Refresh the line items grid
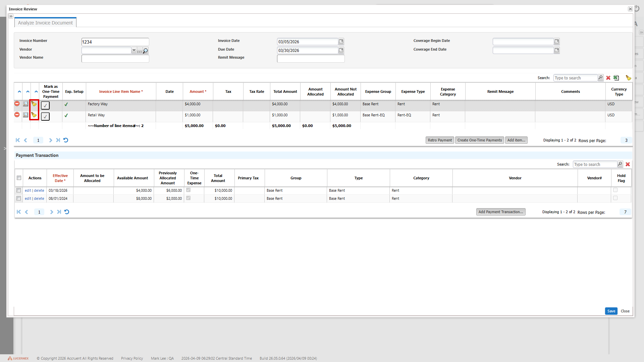The width and height of the screenshot is (644, 362). 66,140
